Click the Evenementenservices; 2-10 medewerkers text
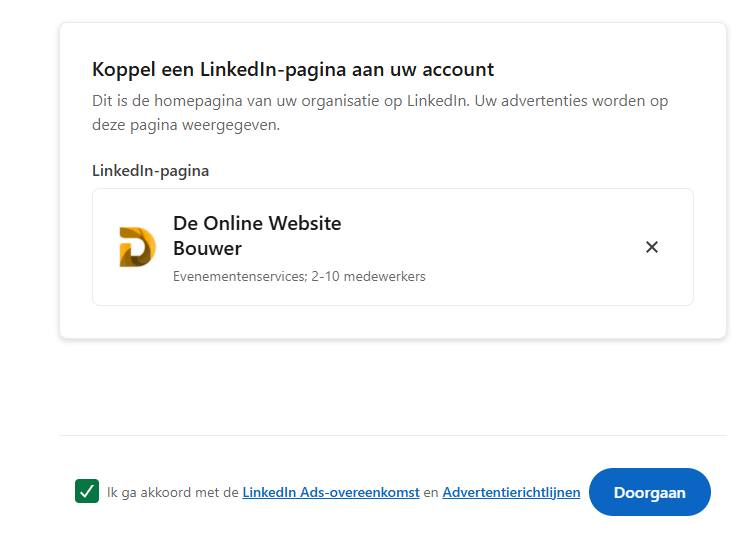Image resolution: width=754 pixels, height=541 pixels. (x=299, y=277)
